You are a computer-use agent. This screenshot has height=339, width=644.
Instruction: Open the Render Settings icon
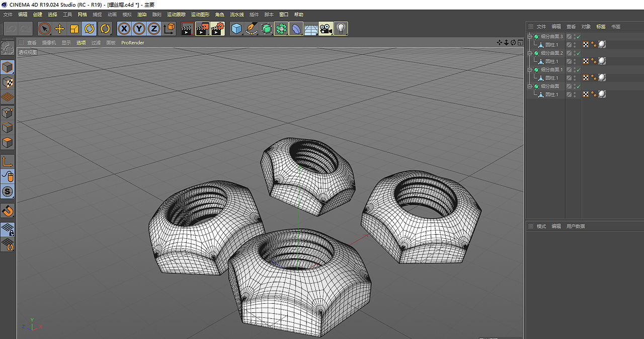tap(217, 29)
